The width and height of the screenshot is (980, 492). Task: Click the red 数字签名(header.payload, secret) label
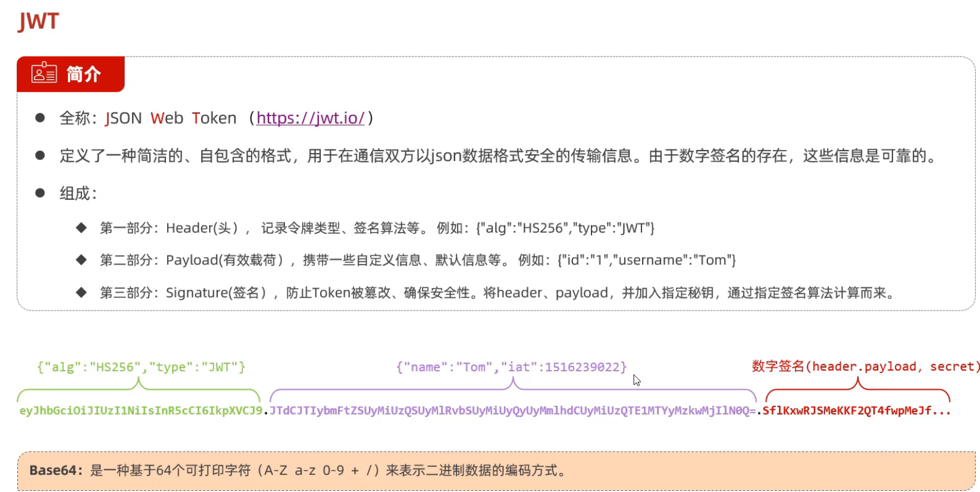pos(865,366)
